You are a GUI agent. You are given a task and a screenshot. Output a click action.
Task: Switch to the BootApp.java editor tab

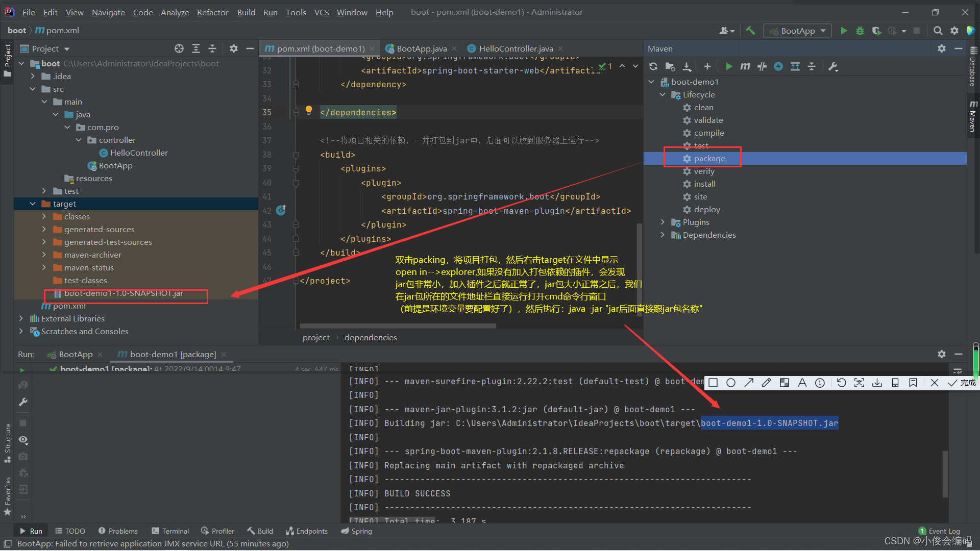[422, 48]
